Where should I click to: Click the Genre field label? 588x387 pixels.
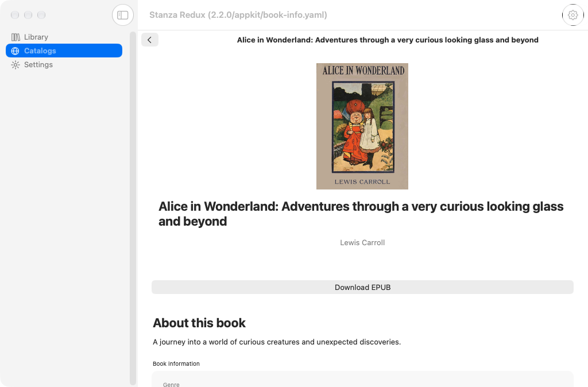click(x=171, y=384)
